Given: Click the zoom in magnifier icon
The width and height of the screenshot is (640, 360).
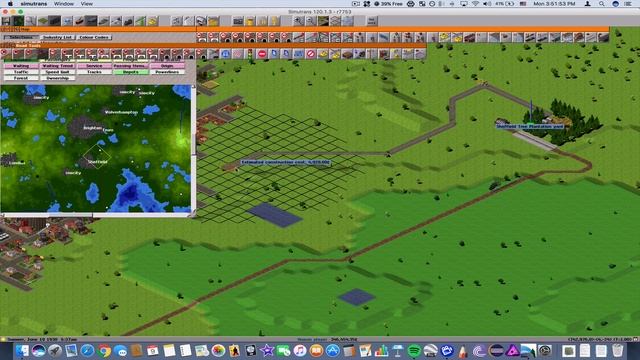Looking at the screenshot, I should pyautogui.click(x=298, y=21).
